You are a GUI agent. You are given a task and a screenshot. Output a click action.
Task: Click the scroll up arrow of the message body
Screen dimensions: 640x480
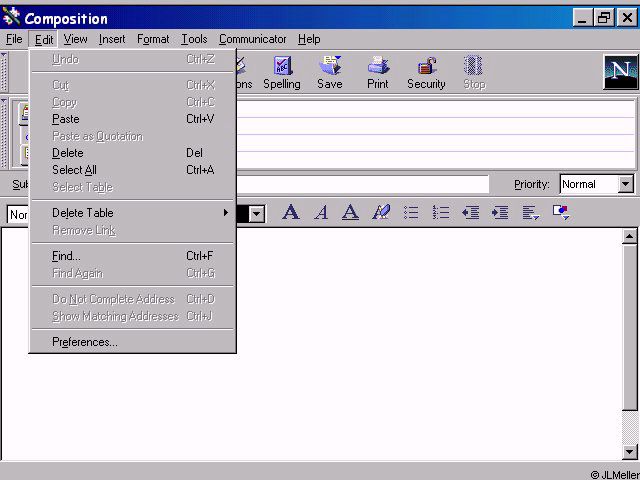629,236
